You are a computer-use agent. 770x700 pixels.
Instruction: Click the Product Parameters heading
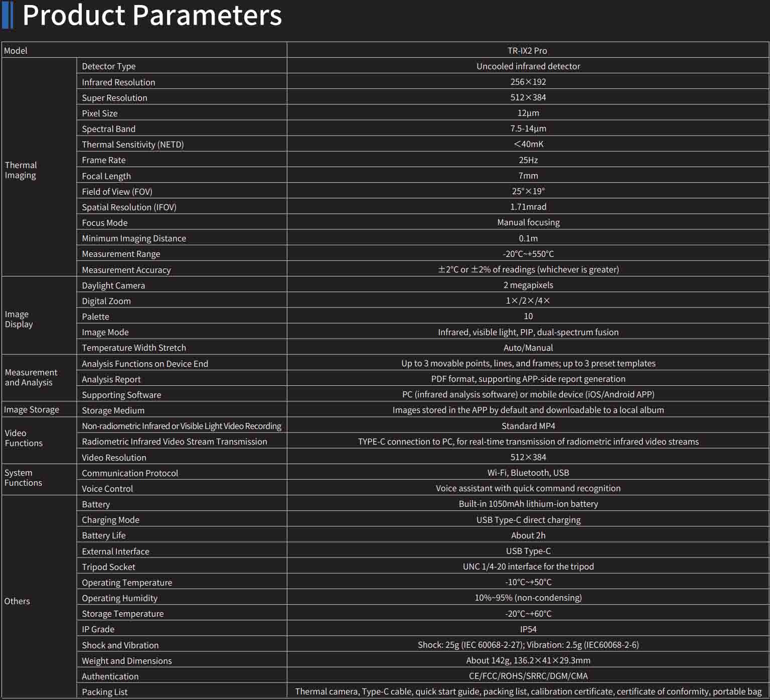(x=152, y=16)
